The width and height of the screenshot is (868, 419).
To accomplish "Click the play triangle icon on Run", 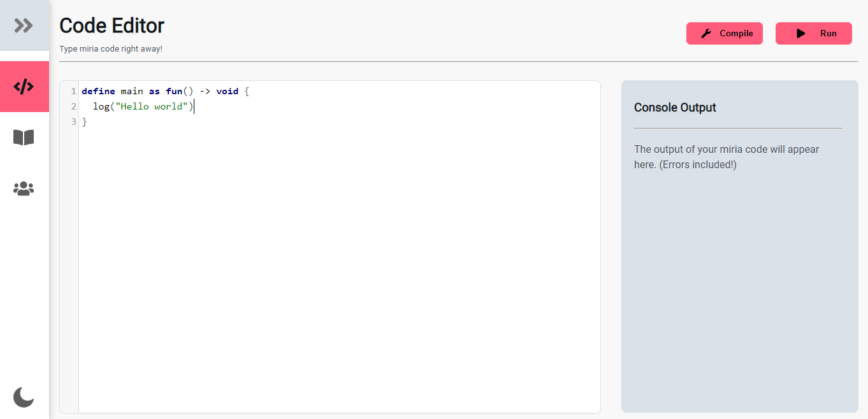I will coord(801,34).
